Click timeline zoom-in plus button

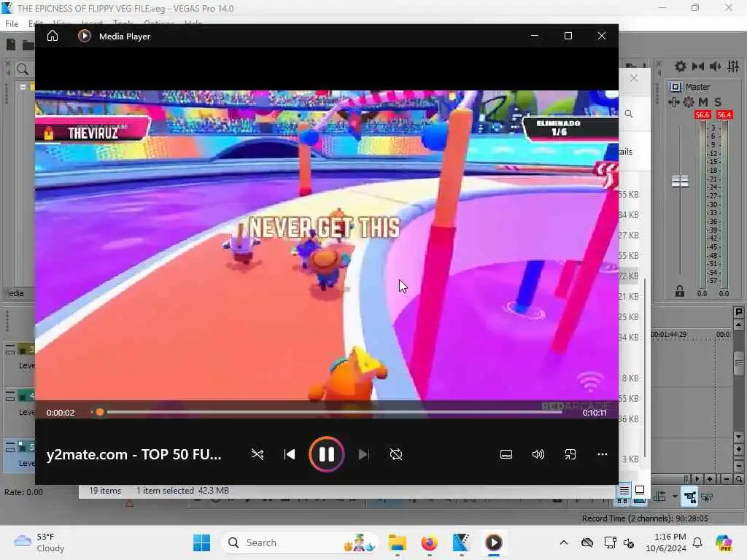pyautogui.click(x=709, y=479)
